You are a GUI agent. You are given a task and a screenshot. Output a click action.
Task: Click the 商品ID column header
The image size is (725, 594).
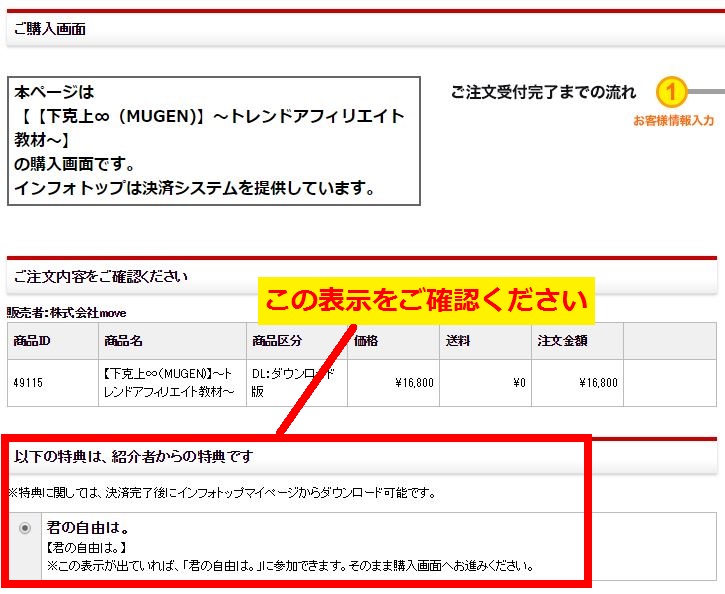(53, 341)
